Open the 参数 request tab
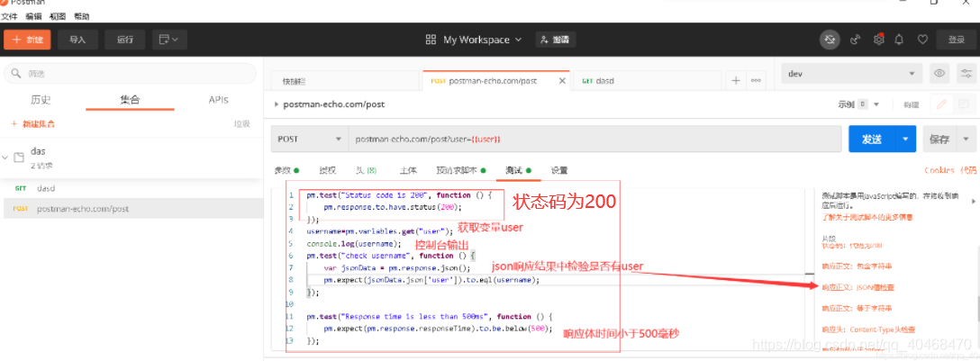 coord(286,170)
